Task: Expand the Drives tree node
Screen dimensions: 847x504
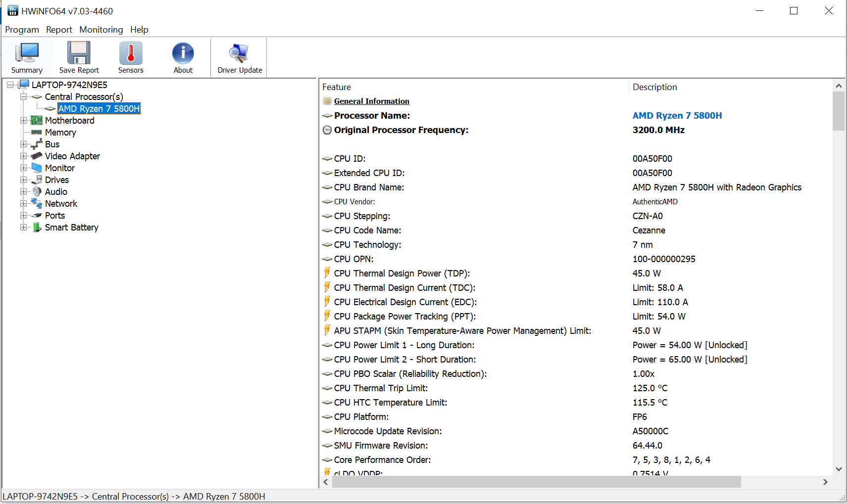Action: [23, 180]
